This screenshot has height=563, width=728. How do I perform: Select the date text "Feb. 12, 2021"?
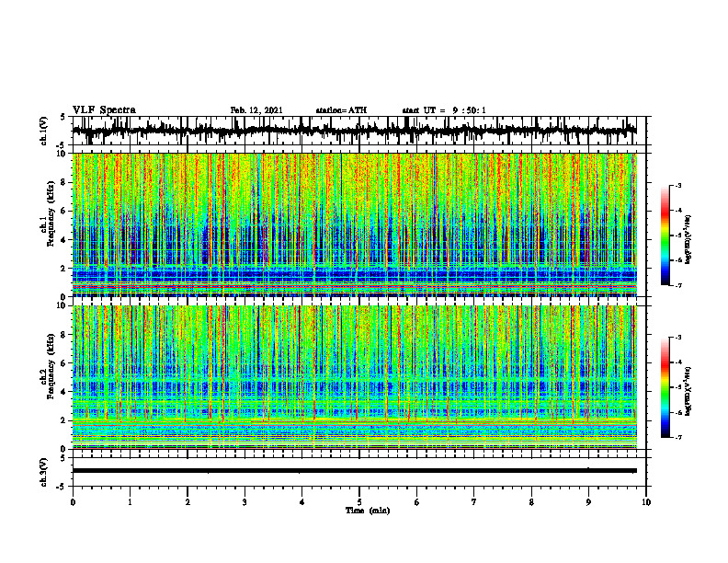(x=256, y=110)
